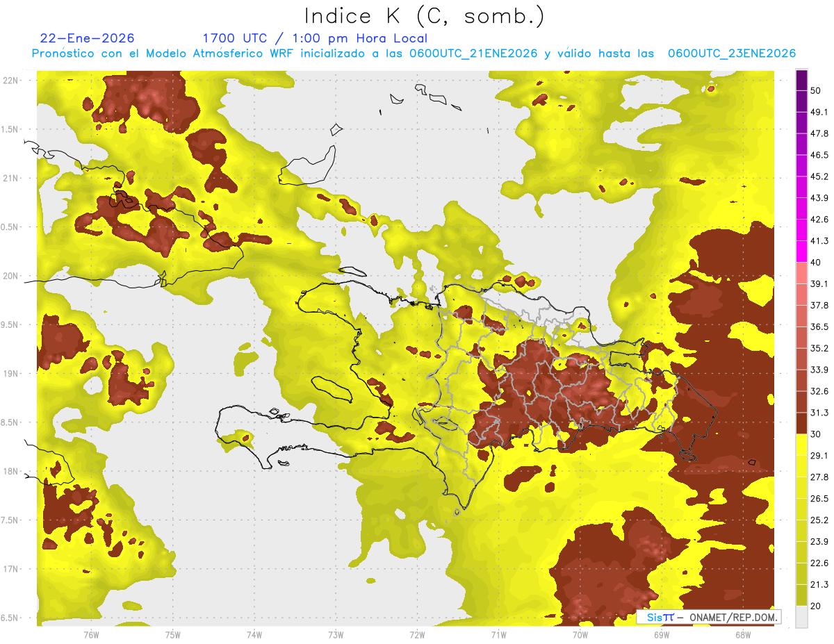The height and width of the screenshot is (644, 834).
Task: Click the bottom color scale value '20'
Action: (817, 606)
